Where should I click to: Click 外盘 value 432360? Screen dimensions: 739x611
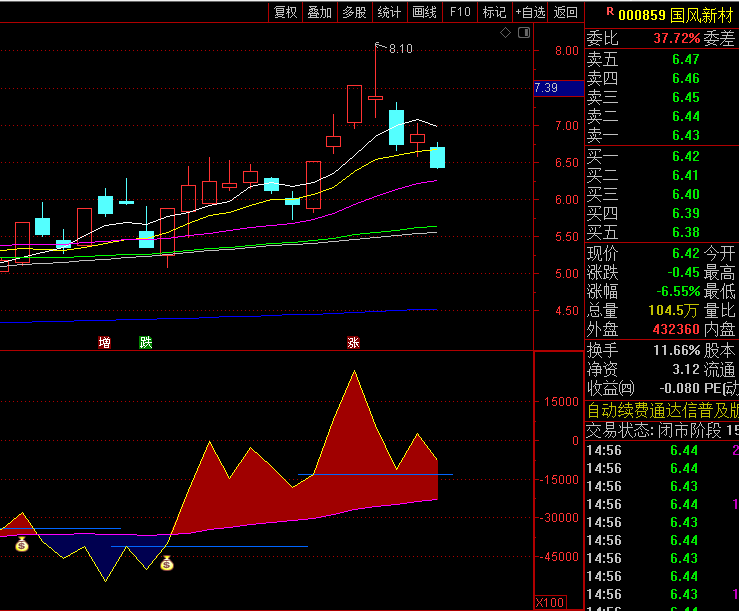pyautogui.click(x=676, y=329)
